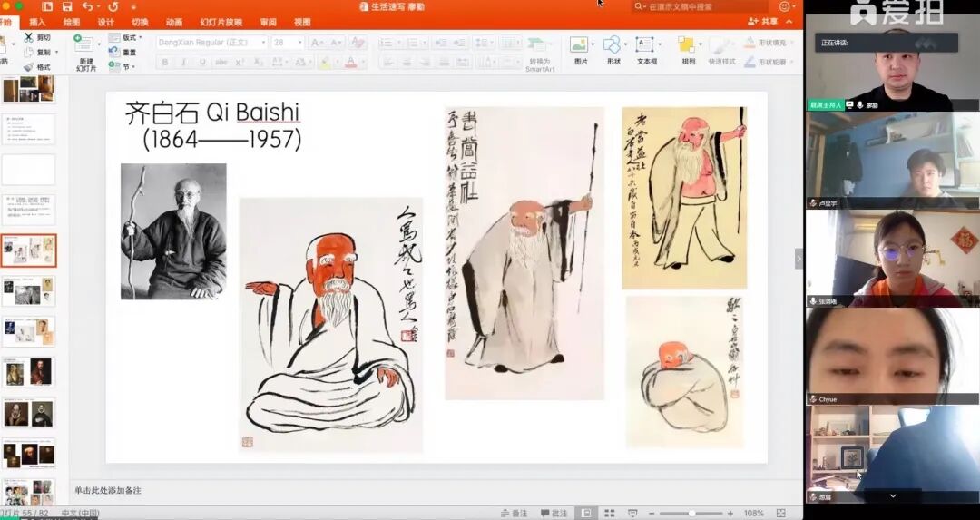Open the Layout (版式) dropdown

point(125,37)
